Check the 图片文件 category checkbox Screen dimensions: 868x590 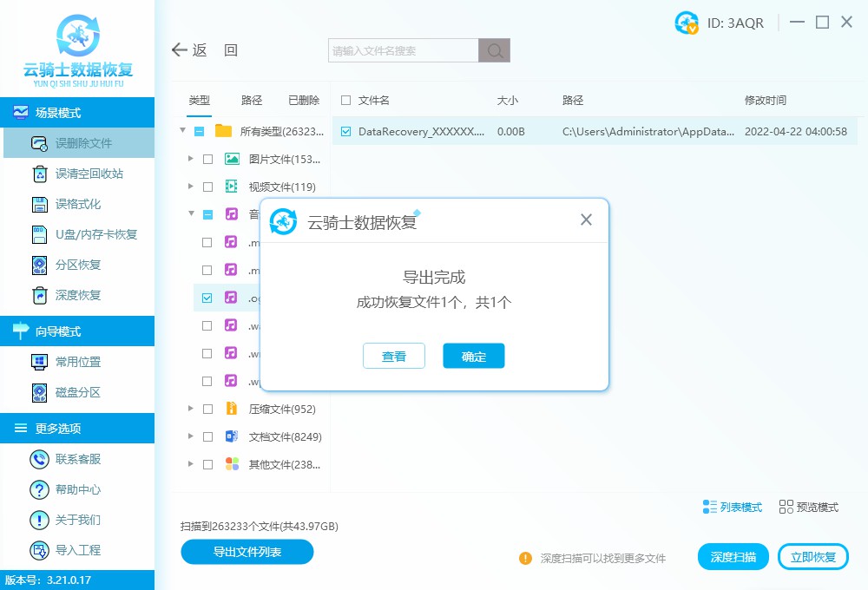tap(207, 159)
